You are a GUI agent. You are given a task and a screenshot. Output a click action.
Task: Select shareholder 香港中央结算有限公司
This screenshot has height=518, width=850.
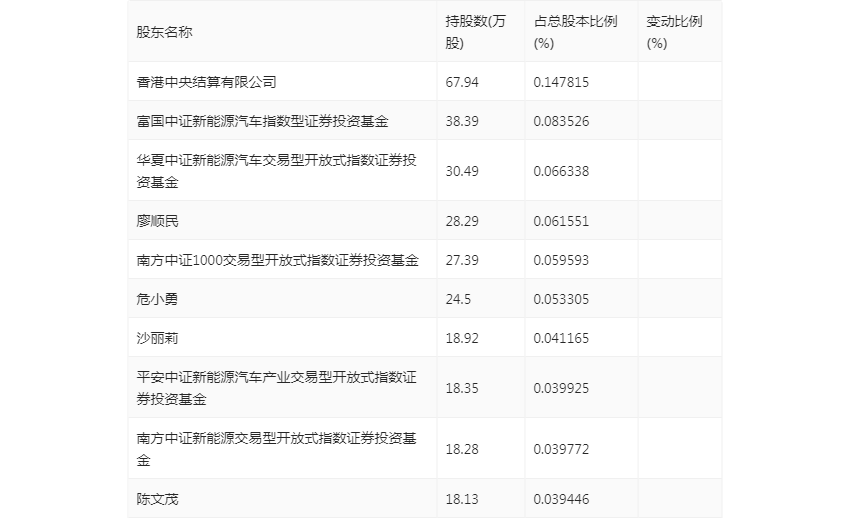[x=207, y=82]
